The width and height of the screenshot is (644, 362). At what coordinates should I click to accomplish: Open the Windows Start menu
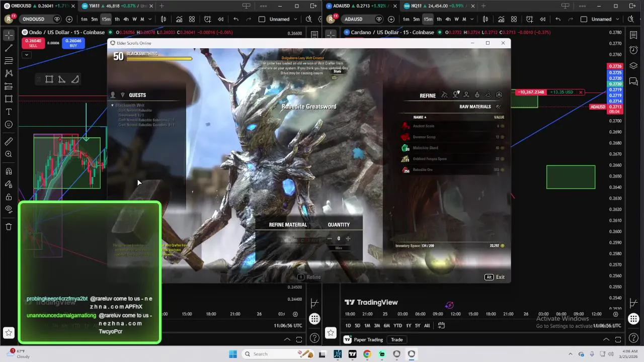233,354
